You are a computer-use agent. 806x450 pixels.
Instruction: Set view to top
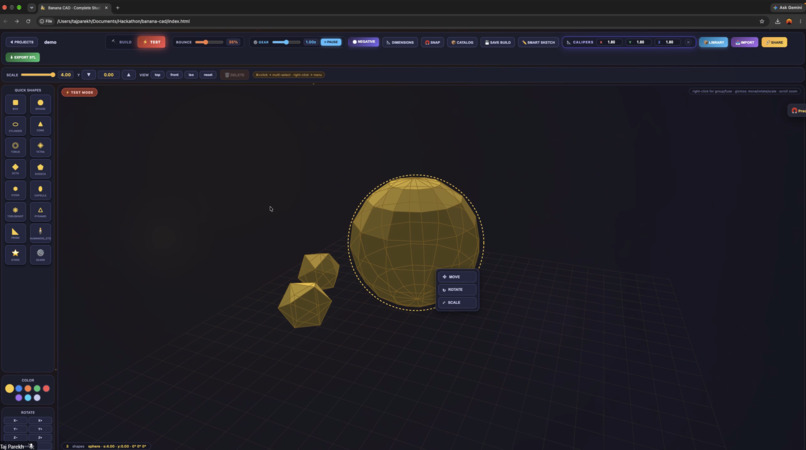click(x=157, y=75)
